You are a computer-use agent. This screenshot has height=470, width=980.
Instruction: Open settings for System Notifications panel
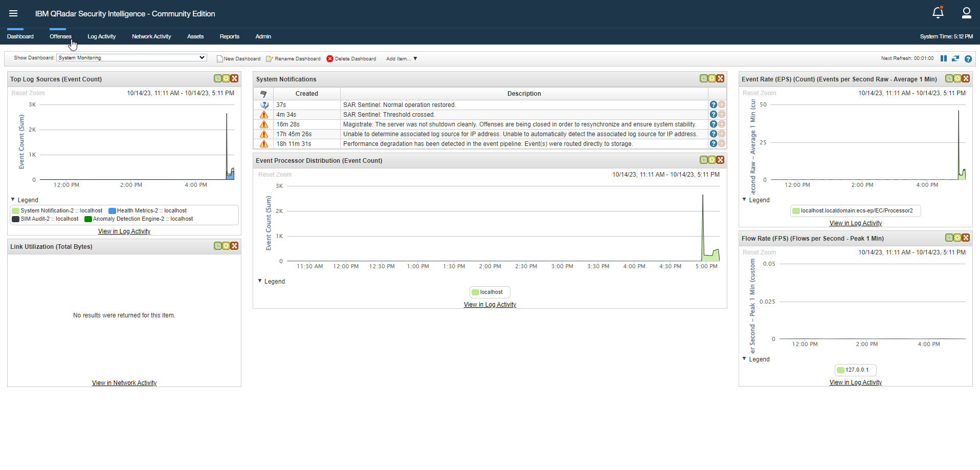coord(712,78)
